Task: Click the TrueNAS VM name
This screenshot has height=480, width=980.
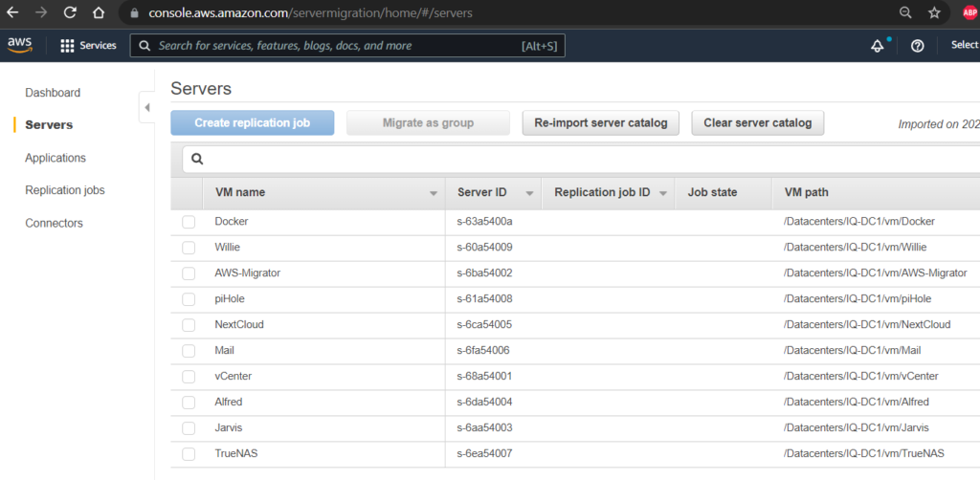Action: pyautogui.click(x=236, y=454)
